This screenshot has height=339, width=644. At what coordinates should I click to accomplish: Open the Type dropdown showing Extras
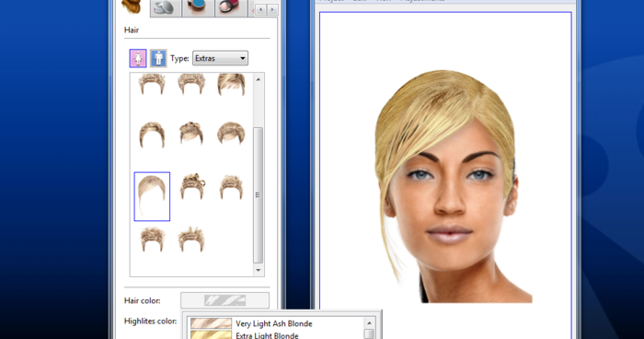click(220, 58)
